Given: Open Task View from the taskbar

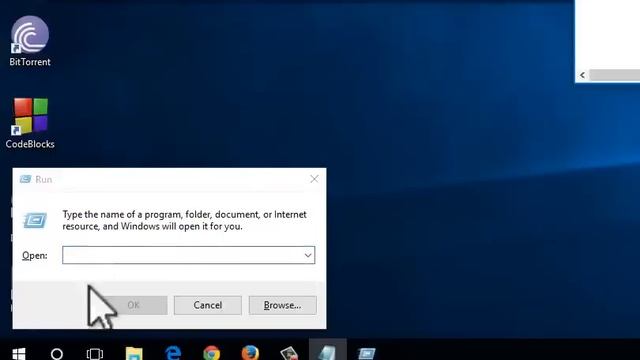Looking at the screenshot, I should pos(95,353).
